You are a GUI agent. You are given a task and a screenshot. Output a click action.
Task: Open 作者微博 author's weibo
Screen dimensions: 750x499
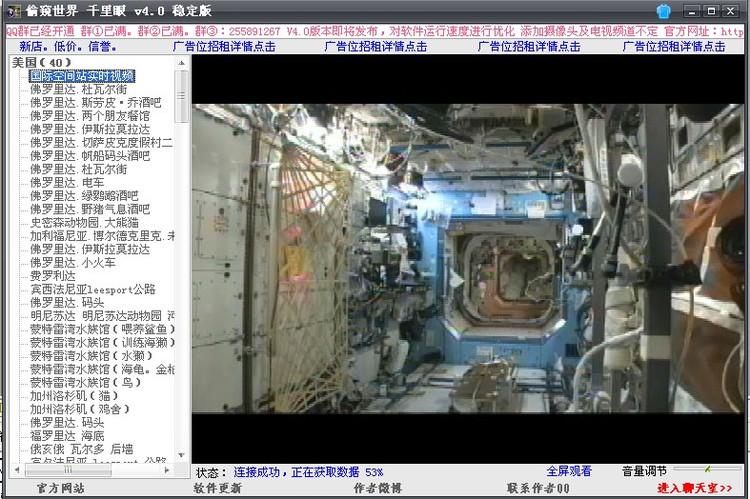[377, 488]
